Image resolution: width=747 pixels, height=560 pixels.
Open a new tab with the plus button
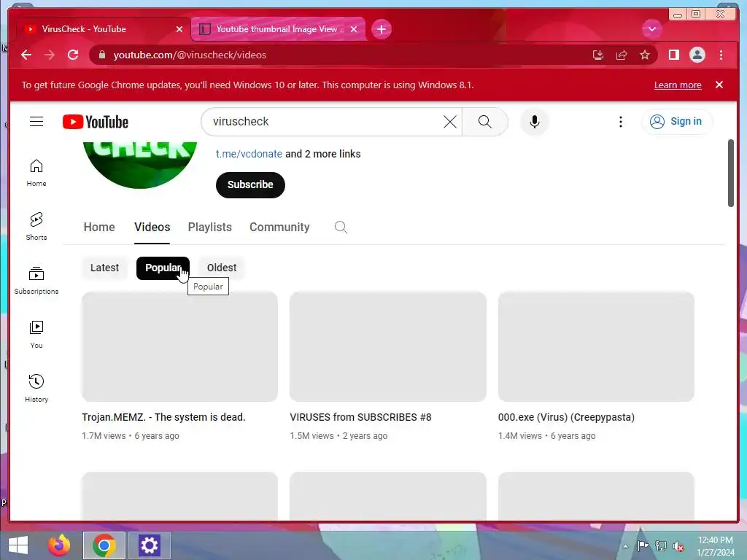pyautogui.click(x=381, y=29)
